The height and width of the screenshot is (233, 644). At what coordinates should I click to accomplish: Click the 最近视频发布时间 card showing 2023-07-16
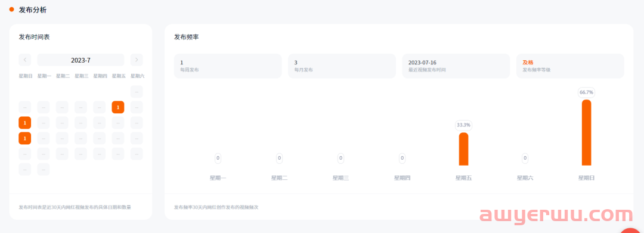pos(456,66)
